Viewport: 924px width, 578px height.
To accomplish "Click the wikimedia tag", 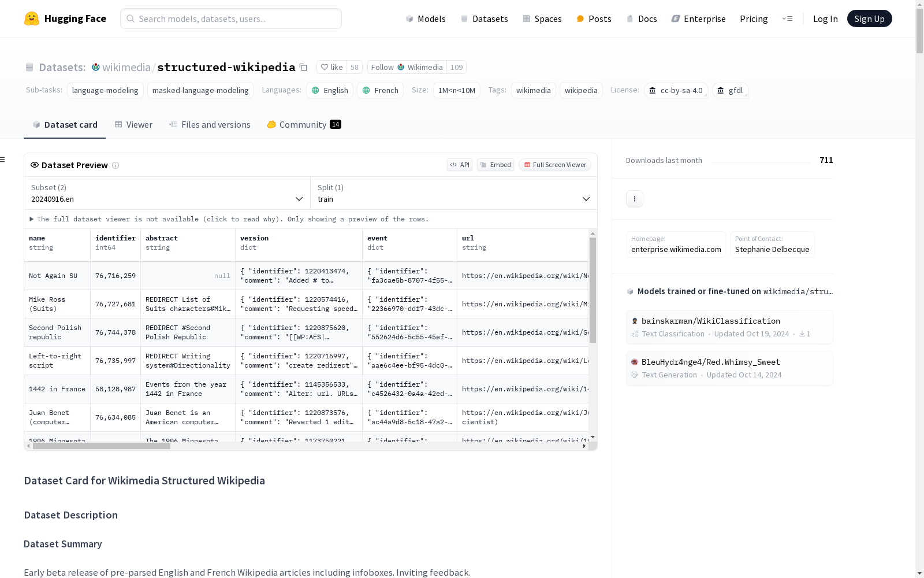I will tap(534, 90).
